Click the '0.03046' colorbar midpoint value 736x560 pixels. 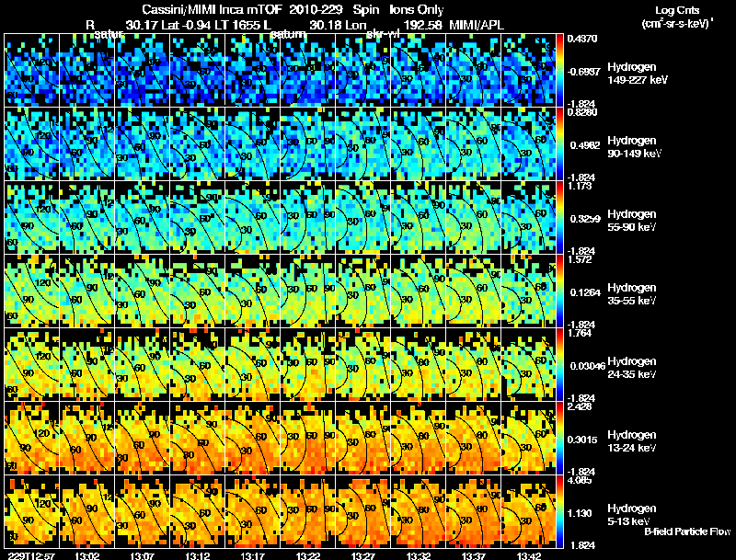pos(588,366)
